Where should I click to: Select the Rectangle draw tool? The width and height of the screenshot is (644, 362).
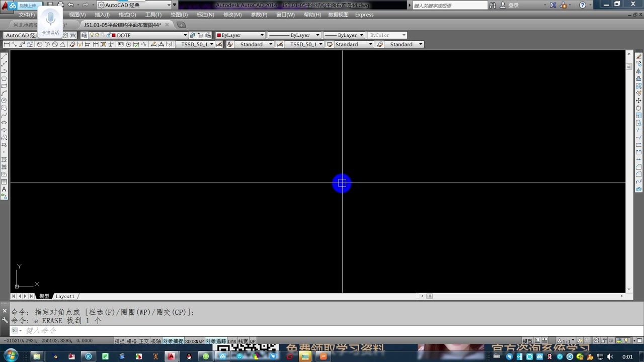[4, 86]
